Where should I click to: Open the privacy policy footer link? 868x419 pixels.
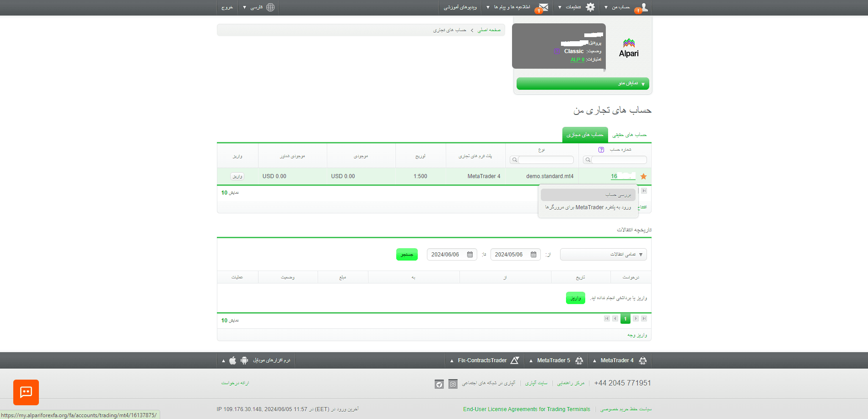(626, 409)
